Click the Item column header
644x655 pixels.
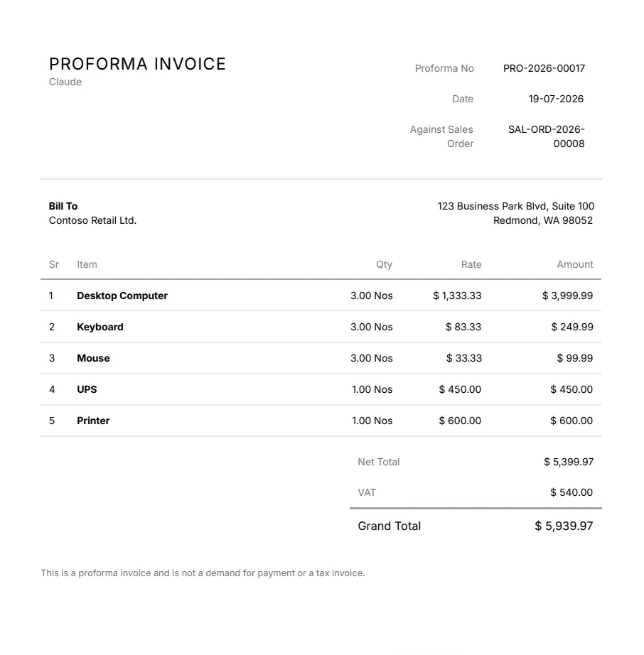tap(87, 264)
